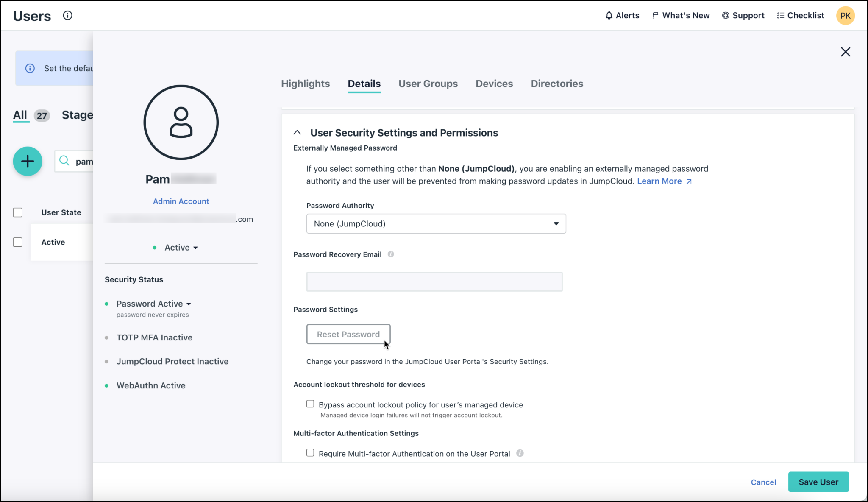This screenshot has width=868, height=502.
Task: Enable bypass account lockout for managed device
Action: pos(310,404)
